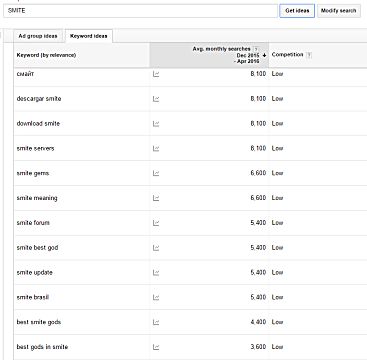Image resolution: width=367 pixels, height=360 pixels.
Task: Select the Keyword ideas tab
Action: tap(89, 36)
